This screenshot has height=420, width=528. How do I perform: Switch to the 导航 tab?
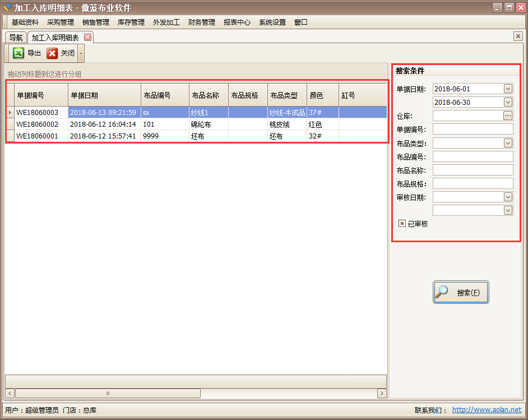(x=16, y=38)
